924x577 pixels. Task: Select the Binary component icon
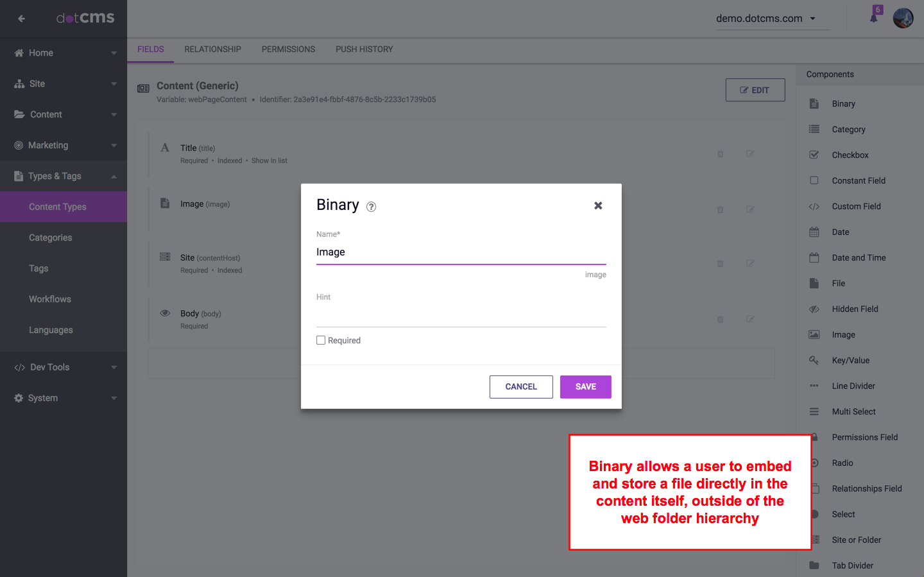(x=814, y=104)
